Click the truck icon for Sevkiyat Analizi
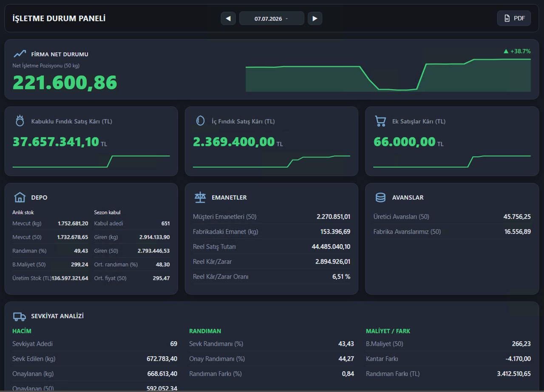Viewport: 544px width, 392px height. 20,316
